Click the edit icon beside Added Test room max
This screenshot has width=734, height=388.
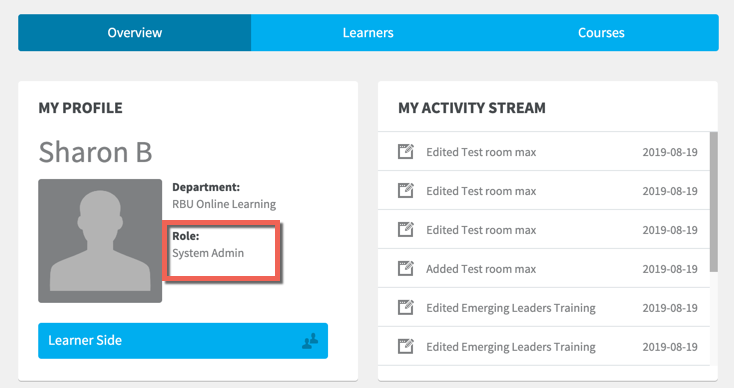(x=406, y=268)
